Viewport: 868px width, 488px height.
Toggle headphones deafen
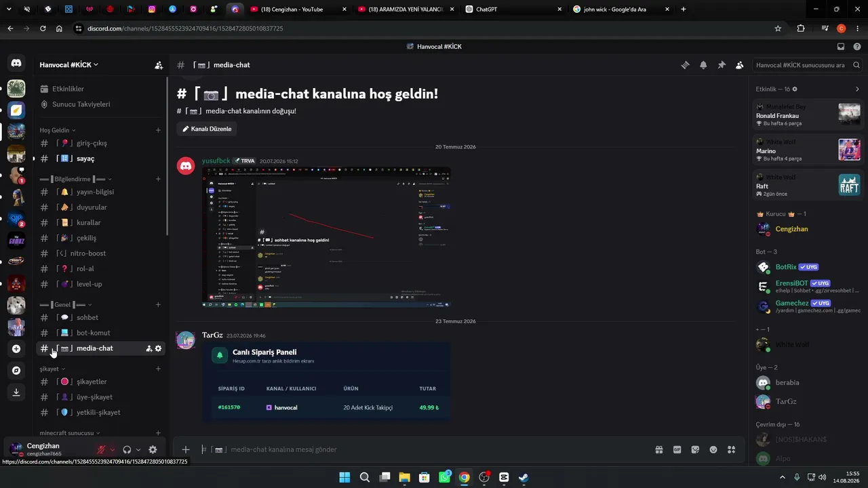tap(127, 449)
